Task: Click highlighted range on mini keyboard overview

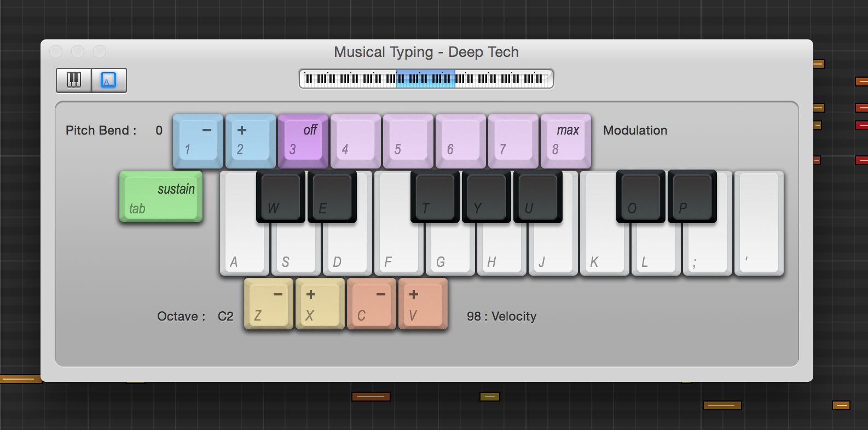Action: (426, 79)
